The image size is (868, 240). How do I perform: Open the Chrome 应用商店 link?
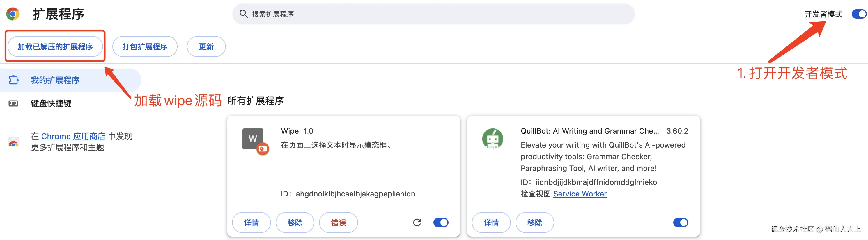click(x=73, y=137)
